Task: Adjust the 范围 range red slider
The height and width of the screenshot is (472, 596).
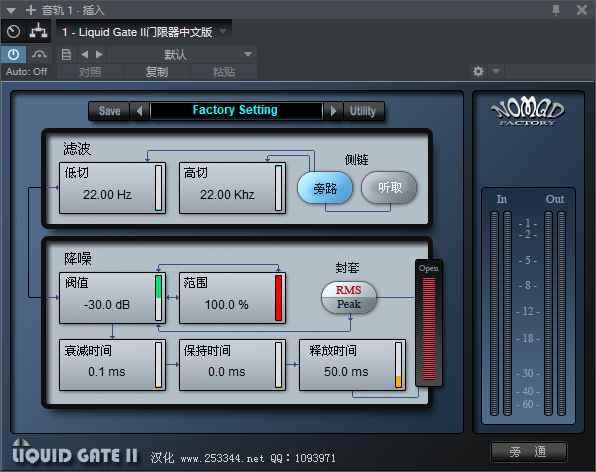Action: [279, 298]
